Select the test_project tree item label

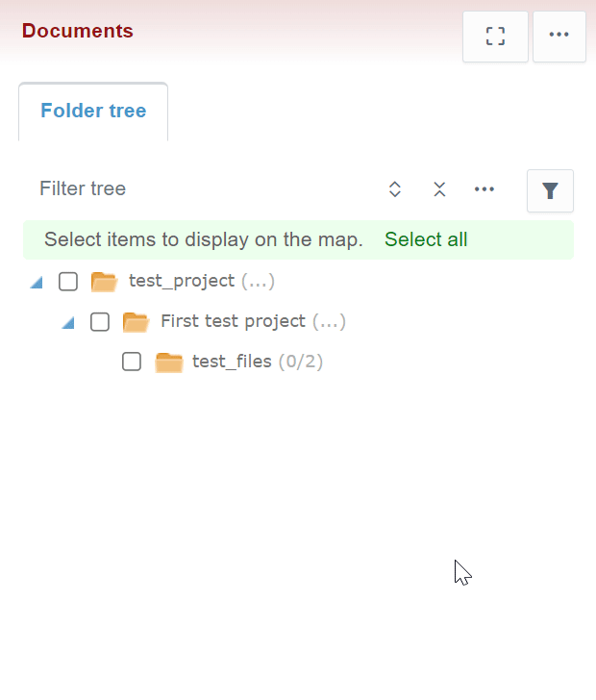pyautogui.click(x=182, y=281)
